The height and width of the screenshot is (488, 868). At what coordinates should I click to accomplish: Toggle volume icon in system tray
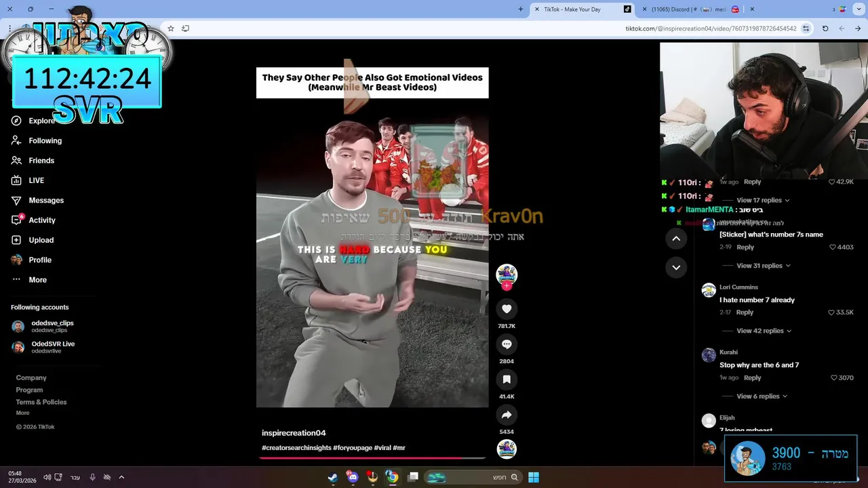(47, 477)
